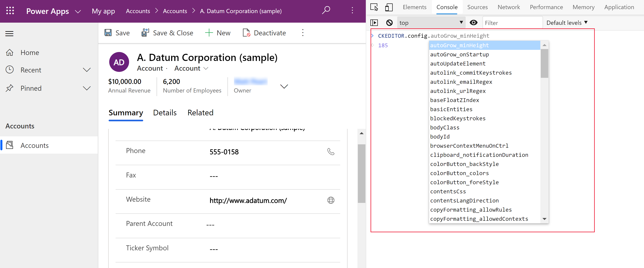Click the http://www.adatum.com/ website link
Screen dimensions: 644x268
point(248,200)
